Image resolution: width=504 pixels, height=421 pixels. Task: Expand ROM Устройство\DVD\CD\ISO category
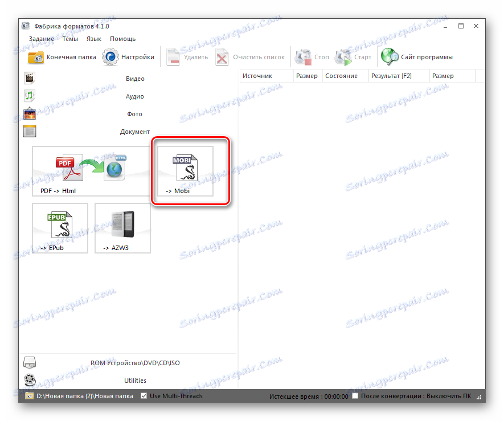coord(135,363)
